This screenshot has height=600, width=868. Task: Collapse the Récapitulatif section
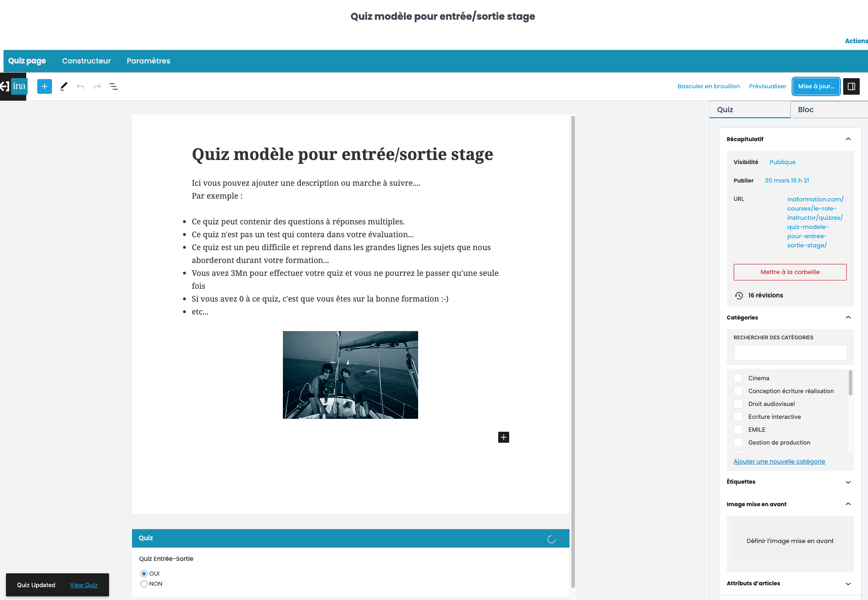click(848, 139)
